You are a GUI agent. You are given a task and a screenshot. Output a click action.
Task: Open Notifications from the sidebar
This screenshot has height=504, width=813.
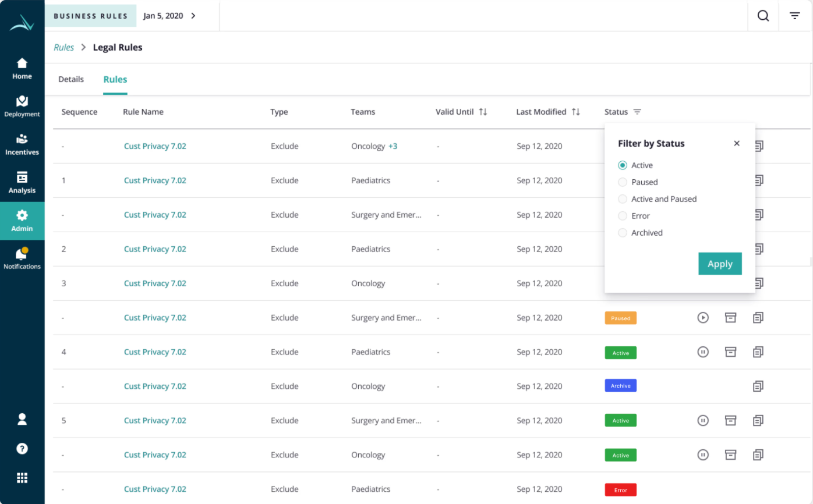22,259
